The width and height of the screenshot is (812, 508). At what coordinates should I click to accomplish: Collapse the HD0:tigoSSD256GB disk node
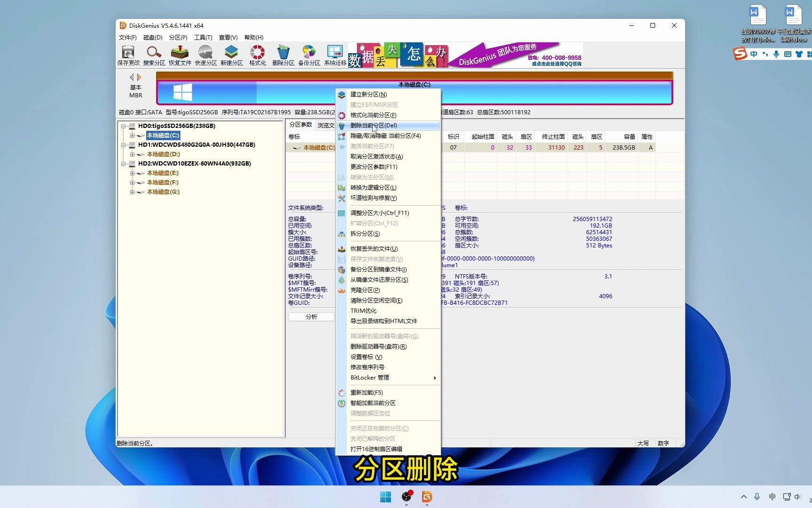coord(124,126)
